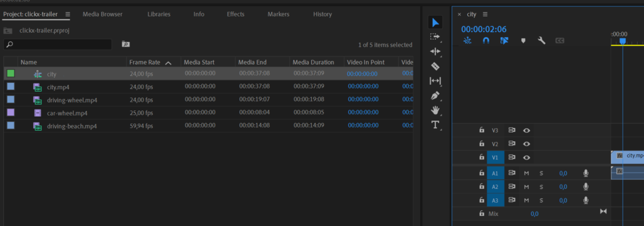Switch to Markers tab
This screenshot has width=644, height=226.
(x=279, y=14)
